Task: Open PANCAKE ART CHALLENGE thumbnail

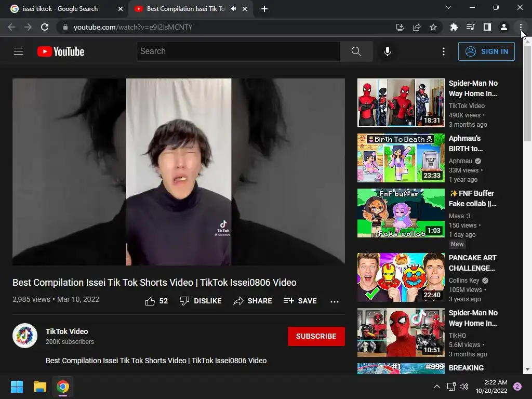Action: click(401, 277)
